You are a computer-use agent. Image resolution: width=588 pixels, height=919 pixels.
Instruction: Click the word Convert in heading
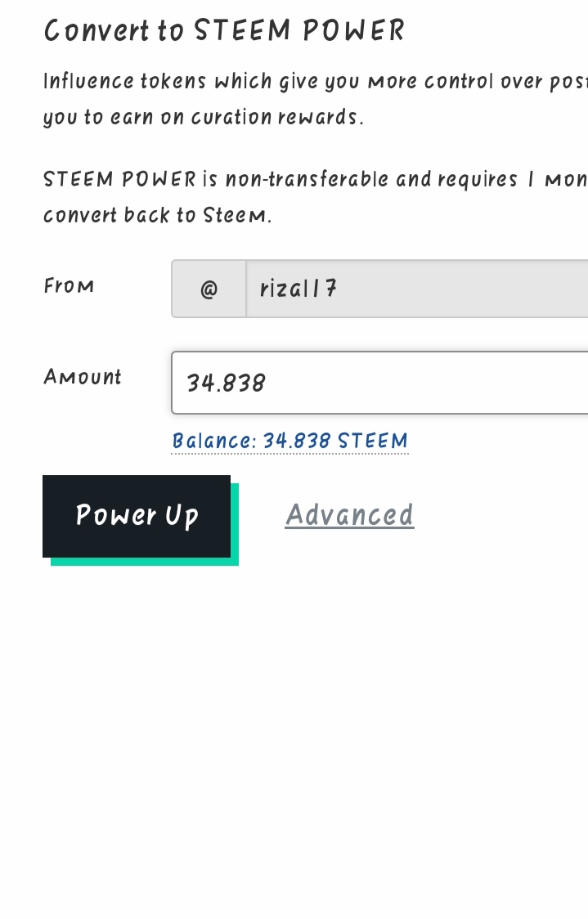97,30
